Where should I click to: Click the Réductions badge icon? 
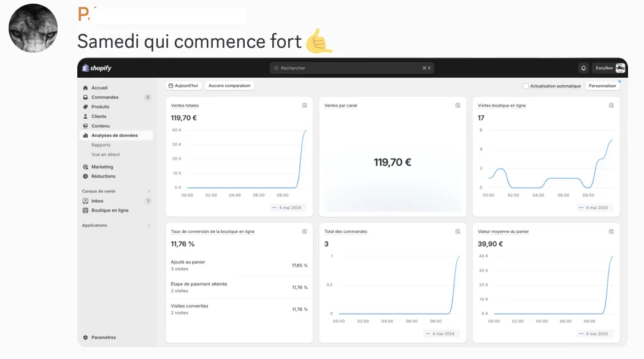point(85,176)
